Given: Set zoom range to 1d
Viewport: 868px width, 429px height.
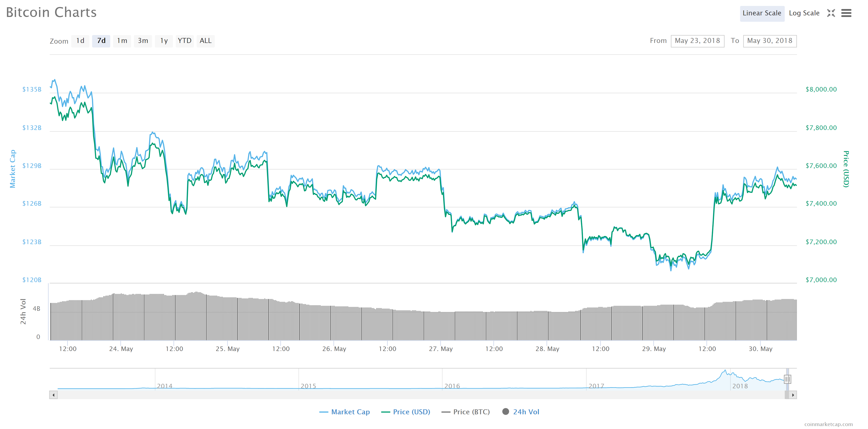Looking at the screenshot, I should point(80,41).
